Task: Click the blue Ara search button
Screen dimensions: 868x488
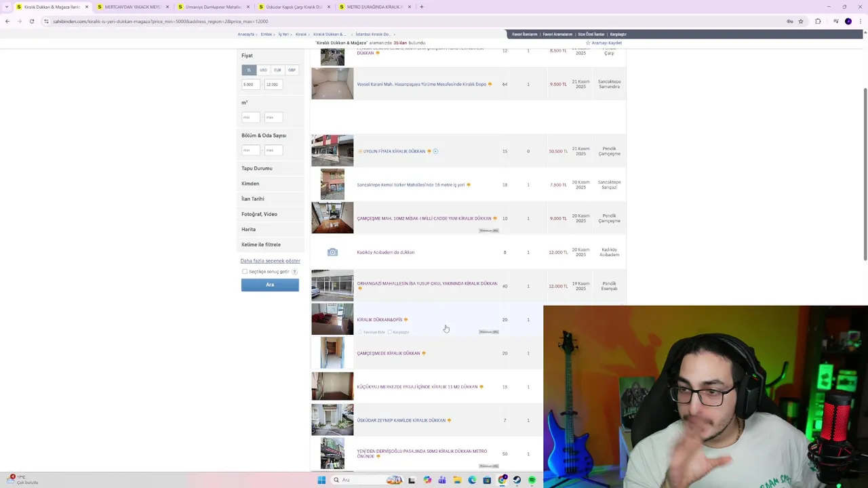Action: point(270,285)
